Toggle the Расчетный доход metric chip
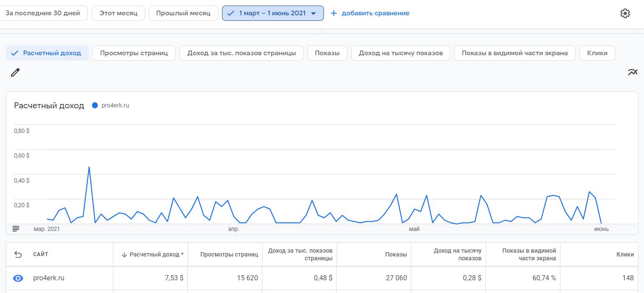 pyautogui.click(x=47, y=53)
